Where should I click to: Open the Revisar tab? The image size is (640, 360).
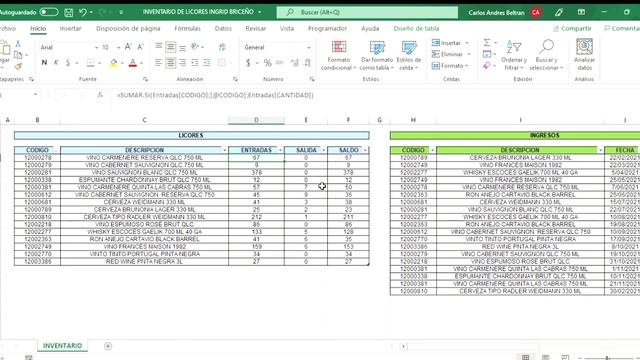click(x=256, y=28)
